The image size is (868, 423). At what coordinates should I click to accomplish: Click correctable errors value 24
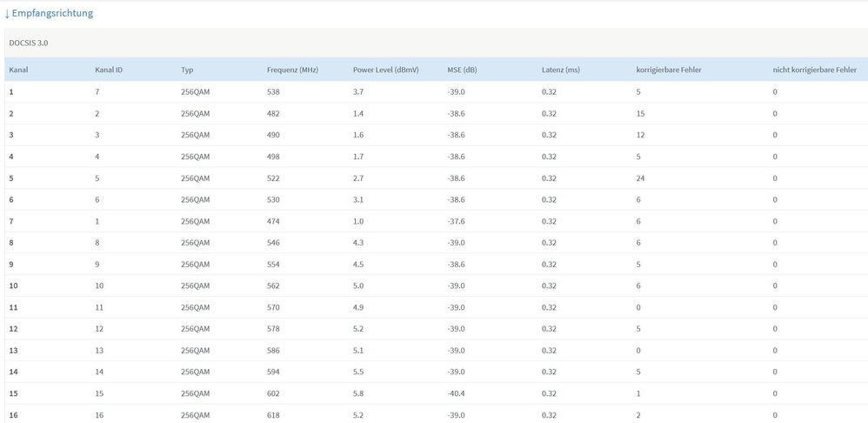(x=640, y=178)
